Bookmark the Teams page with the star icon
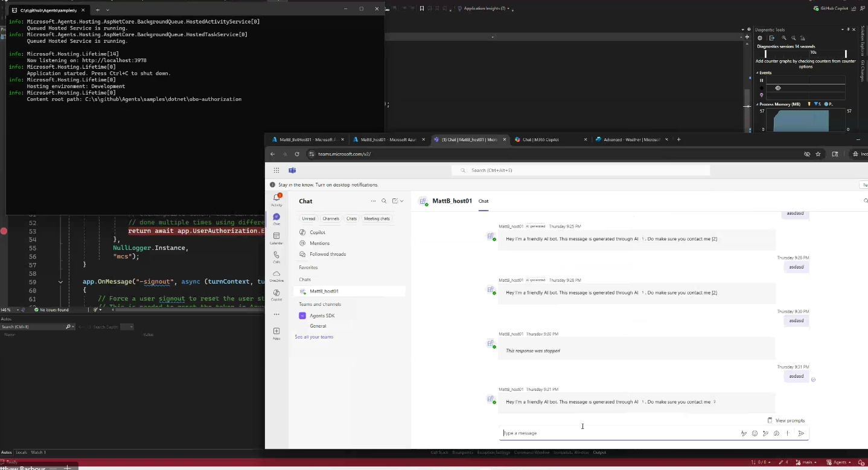The image size is (868, 470). tap(818, 154)
